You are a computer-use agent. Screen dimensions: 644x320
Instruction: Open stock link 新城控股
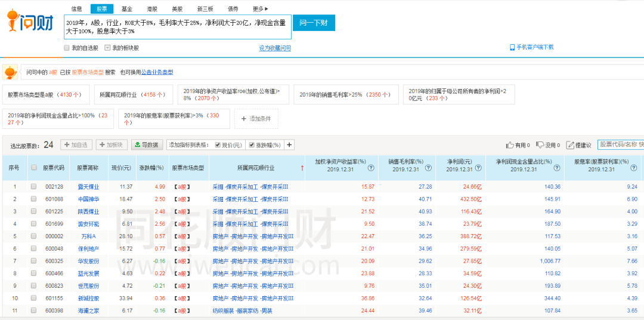point(88,298)
